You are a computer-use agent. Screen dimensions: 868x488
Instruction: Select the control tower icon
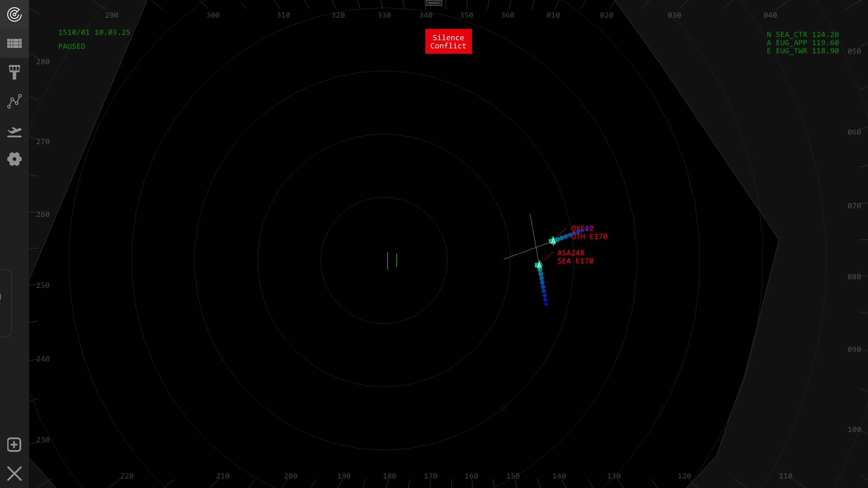[14, 72]
